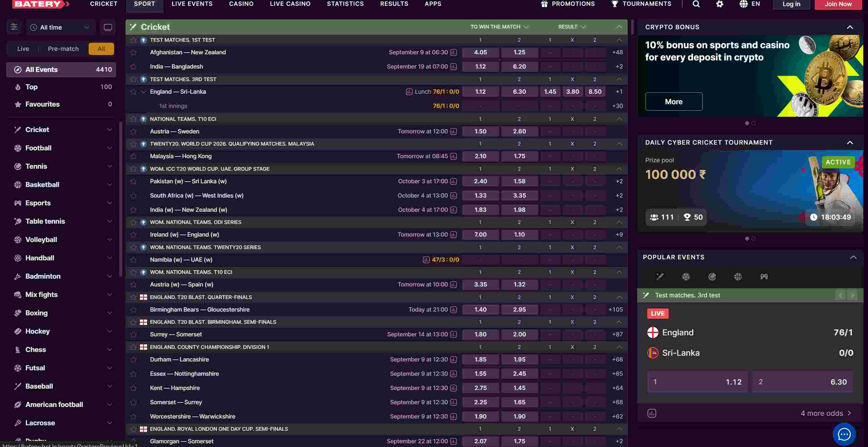This screenshot has height=447, width=868.
Task: Click previous arrow in Popular Events header
Action: click(x=840, y=295)
